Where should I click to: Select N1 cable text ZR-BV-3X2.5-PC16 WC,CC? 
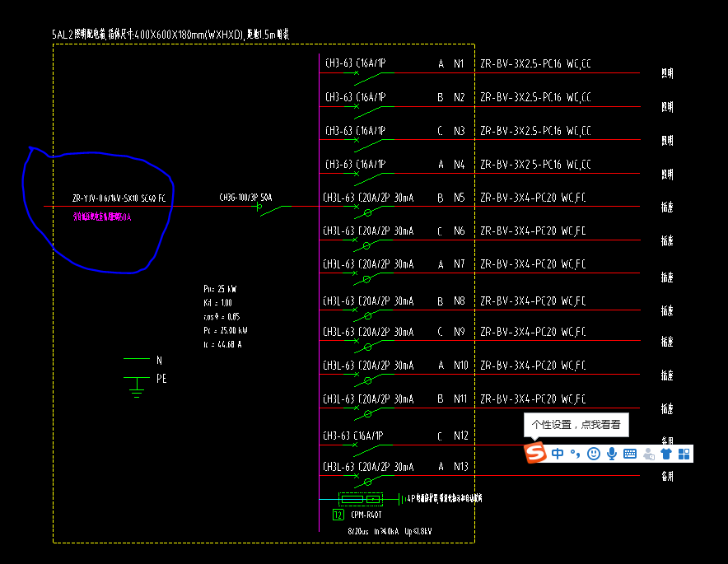[535, 63]
